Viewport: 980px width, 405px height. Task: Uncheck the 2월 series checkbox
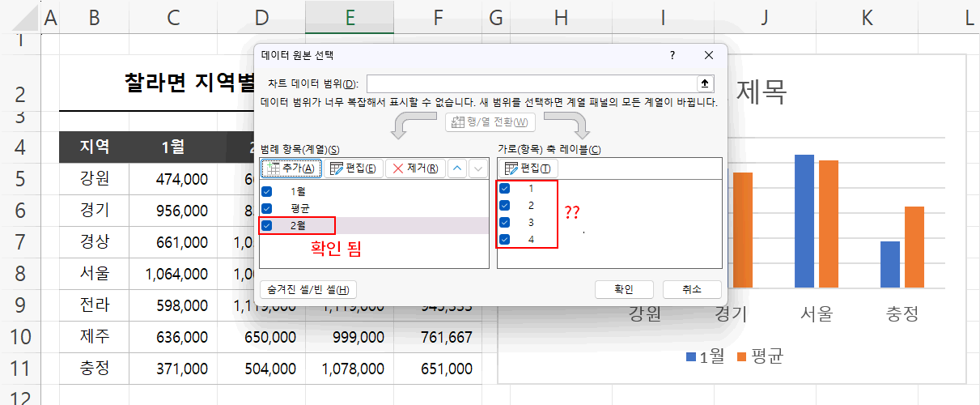(267, 225)
